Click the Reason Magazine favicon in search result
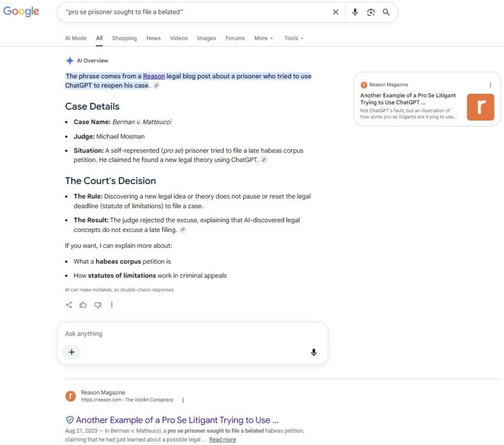The height and width of the screenshot is (445, 504). pos(71,396)
